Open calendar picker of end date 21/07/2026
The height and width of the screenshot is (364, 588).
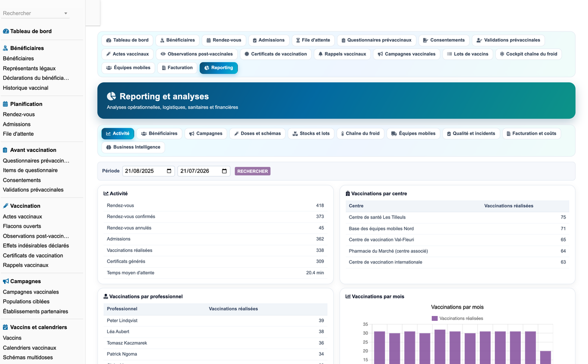224,171
